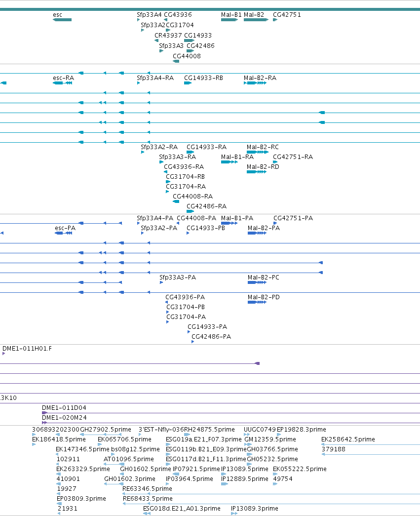The width and height of the screenshot is (420, 516).
Task: Select the ESG019a.E21_F07.3prime EST label
Action: point(204,439)
